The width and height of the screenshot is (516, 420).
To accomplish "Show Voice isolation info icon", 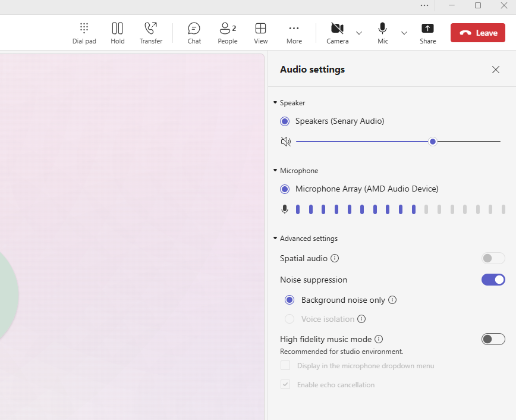I will pos(361,319).
